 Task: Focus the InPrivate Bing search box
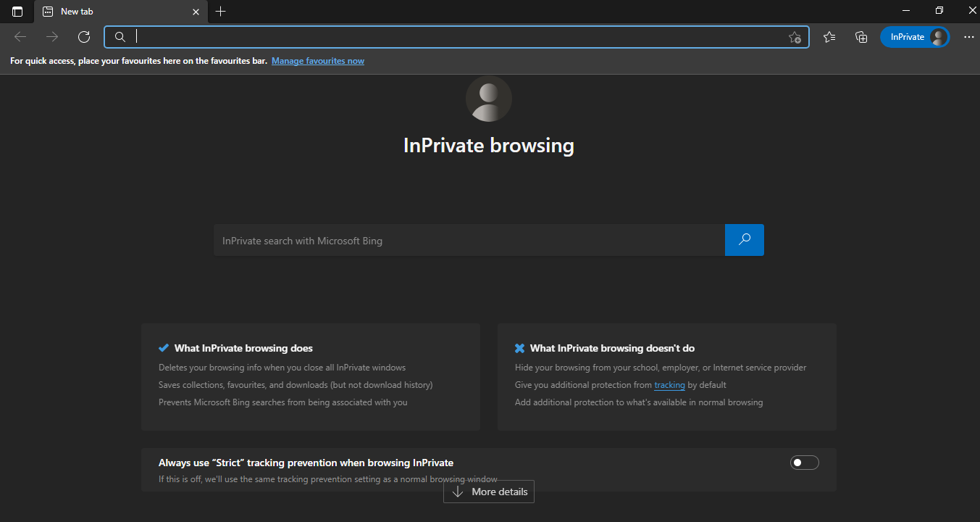click(x=469, y=240)
